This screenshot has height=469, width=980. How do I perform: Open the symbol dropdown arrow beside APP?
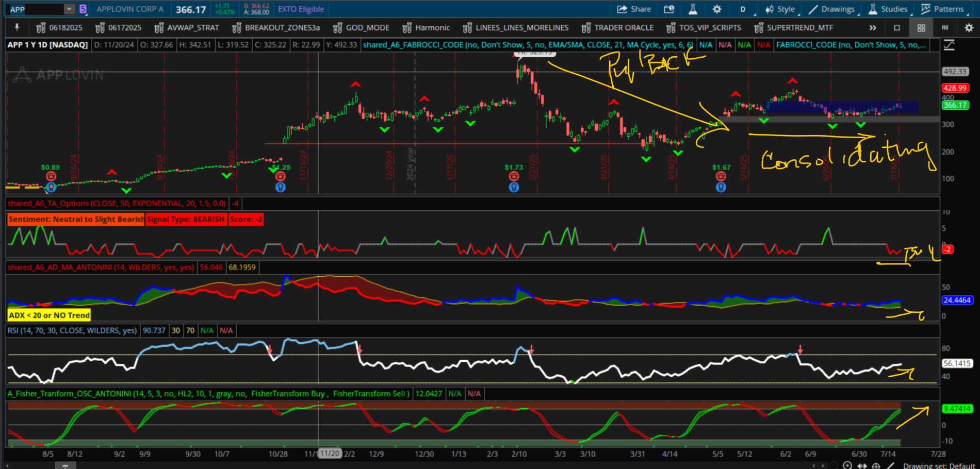70,9
